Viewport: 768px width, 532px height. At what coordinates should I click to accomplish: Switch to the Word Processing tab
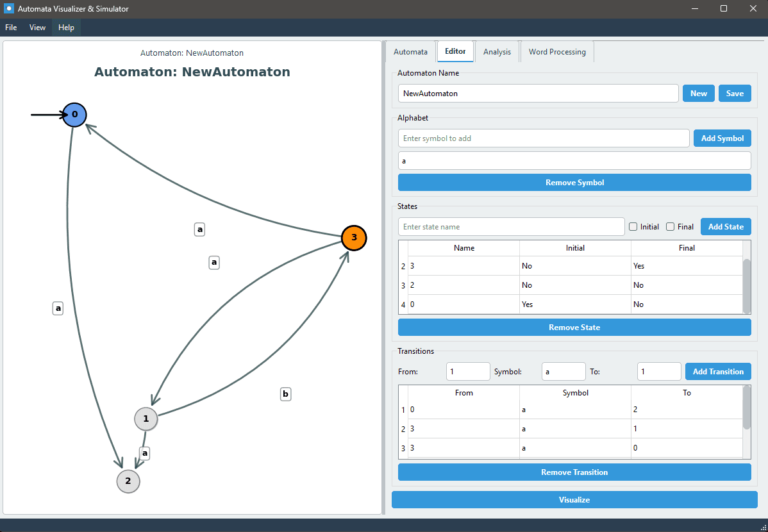[557, 52]
